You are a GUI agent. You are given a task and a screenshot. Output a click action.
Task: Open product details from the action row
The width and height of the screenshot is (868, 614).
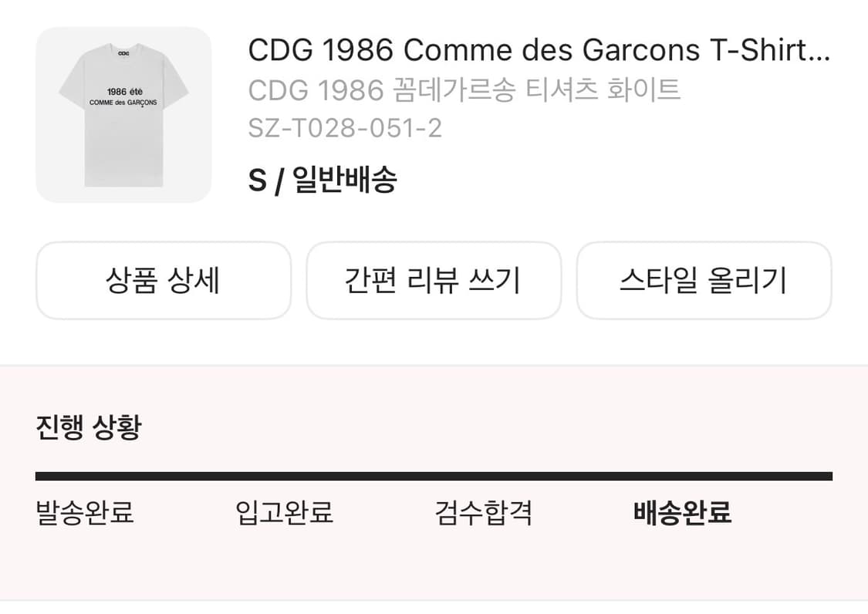pyautogui.click(x=163, y=281)
